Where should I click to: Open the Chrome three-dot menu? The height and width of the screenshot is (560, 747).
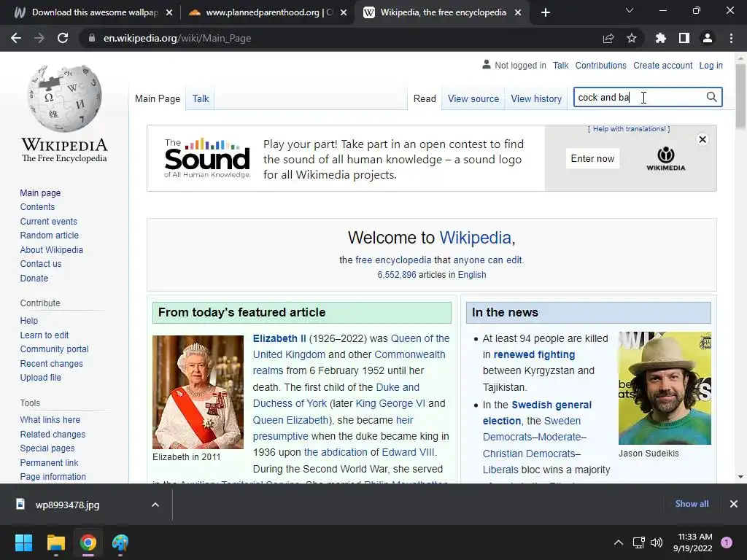click(x=731, y=38)
